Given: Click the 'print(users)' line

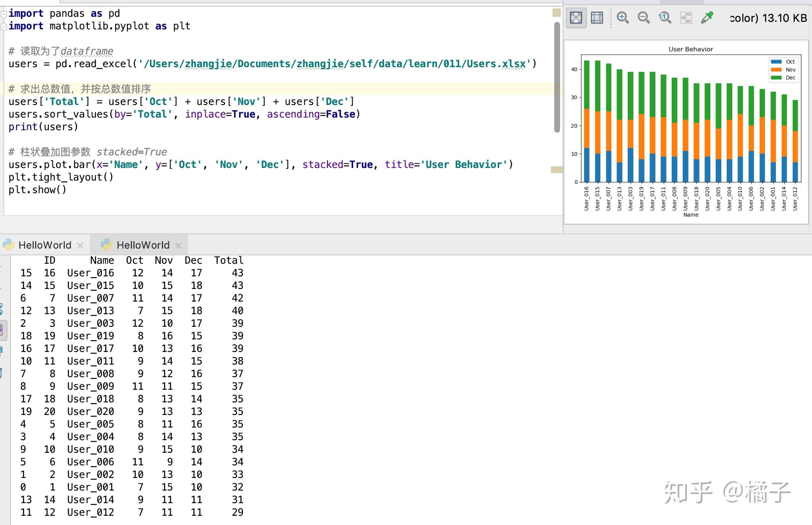Looking at the screenshot, I should (x=43, y=127).
